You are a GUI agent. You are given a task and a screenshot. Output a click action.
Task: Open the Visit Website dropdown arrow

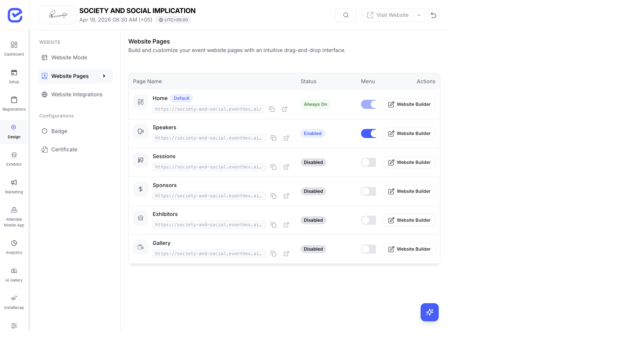tap(419, 15)
